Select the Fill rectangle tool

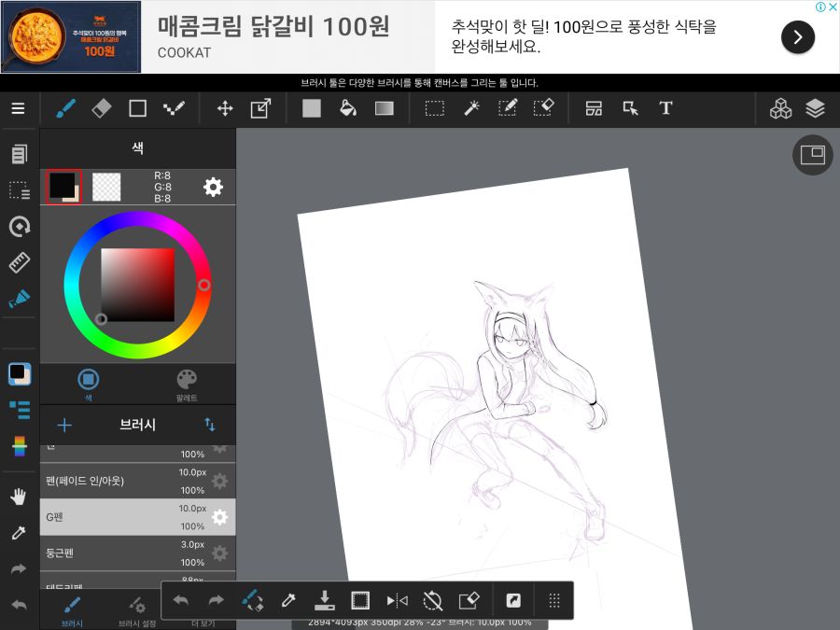click(x=311, y=109)
